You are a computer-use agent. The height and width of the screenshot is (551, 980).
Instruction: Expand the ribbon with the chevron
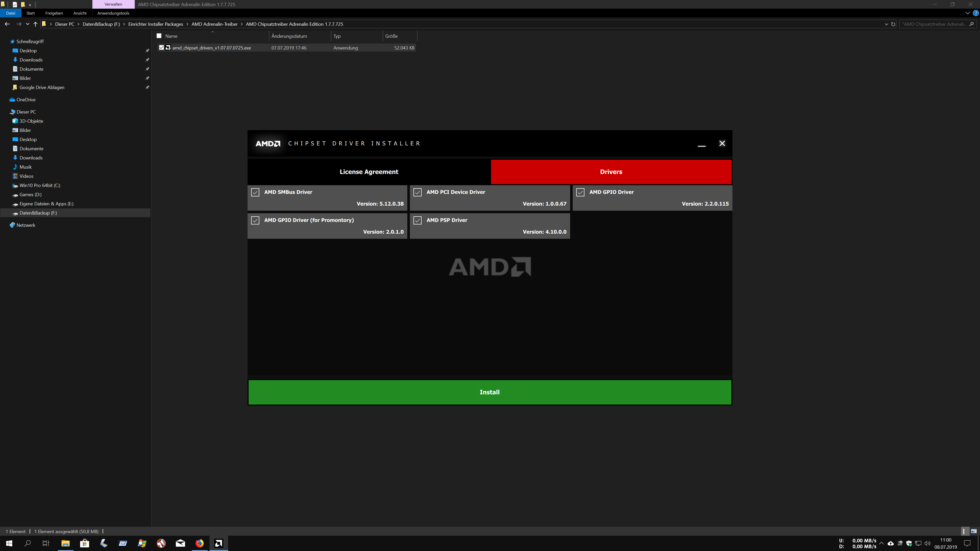[967, 13]
